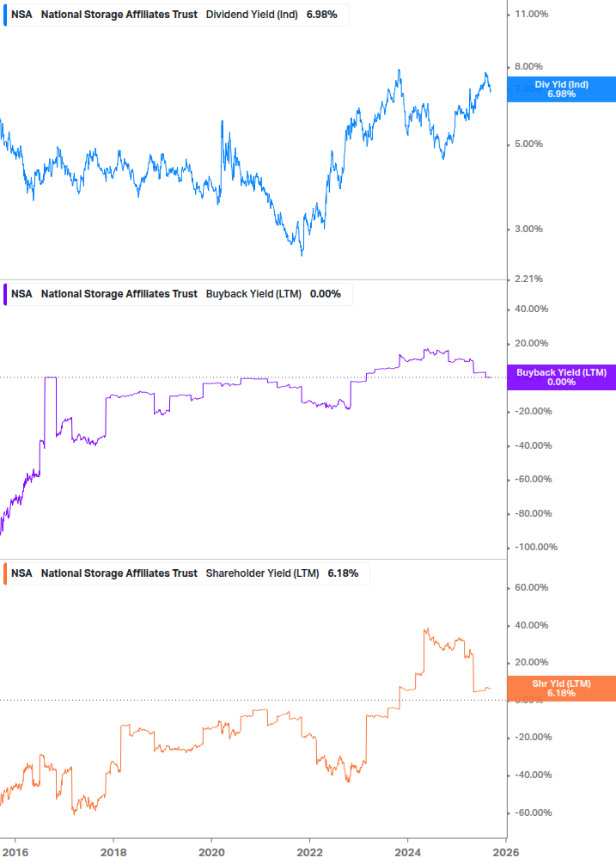Click the 6.18% value in the Shareholder Yield legend
This screenshot has height=864, width=616.
tap(343, 573)
